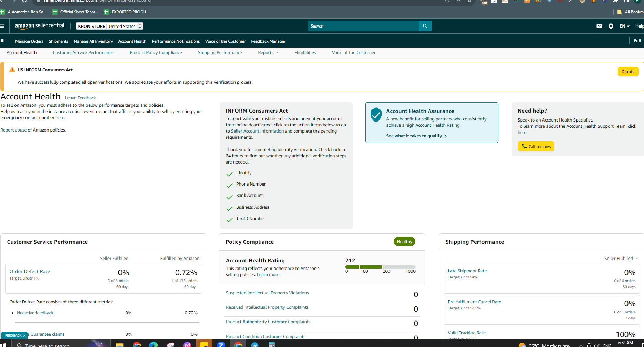Open Voice of the Customer top nav item
The height and width of the screenshot is (347, 644).
click(226, 41)
